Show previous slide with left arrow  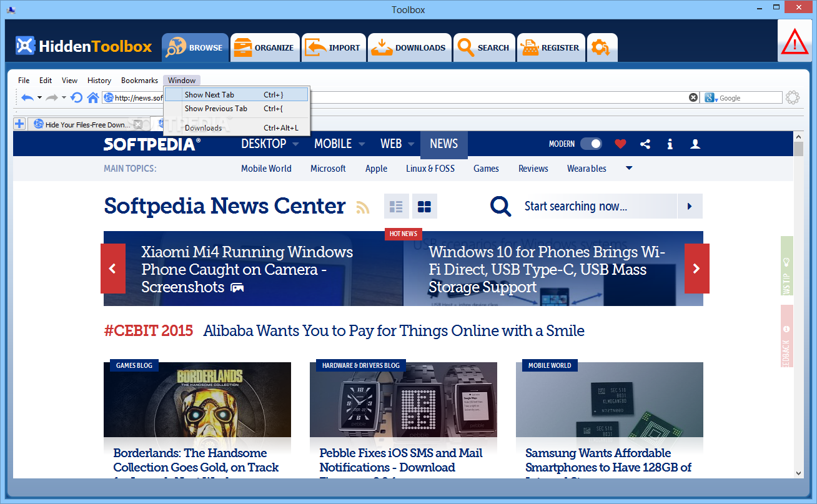click(113, 269)
